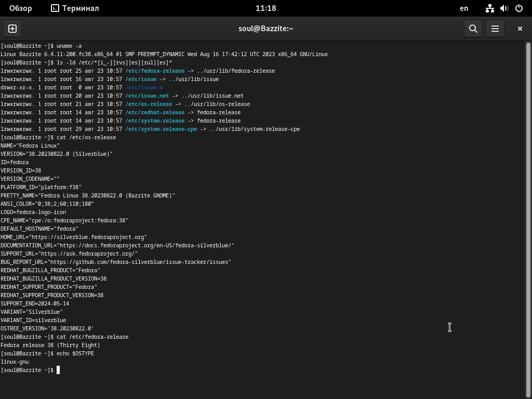This screenshot has width=532, height=399.
Task: Click the /etc/system-release-cpe entry
Action: point(161,129)
